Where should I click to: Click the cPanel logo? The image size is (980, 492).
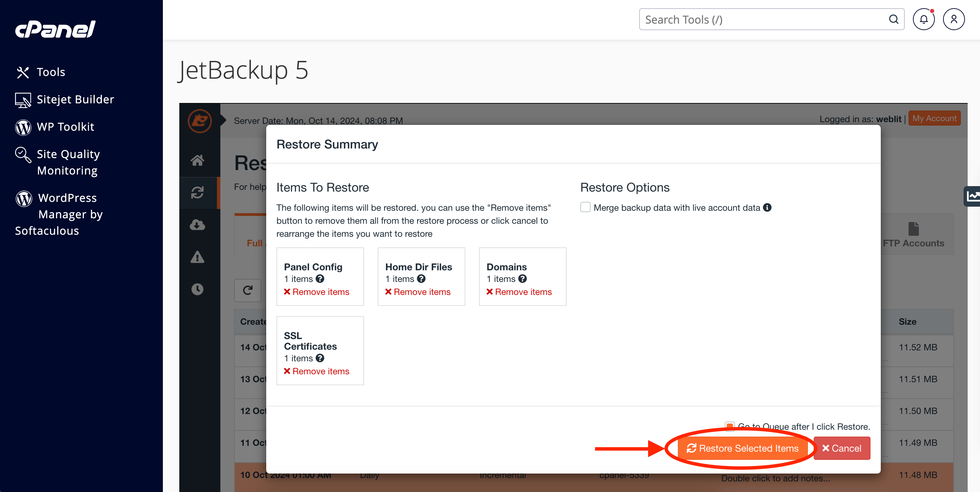pyautogui.click(x=55, y=29)
